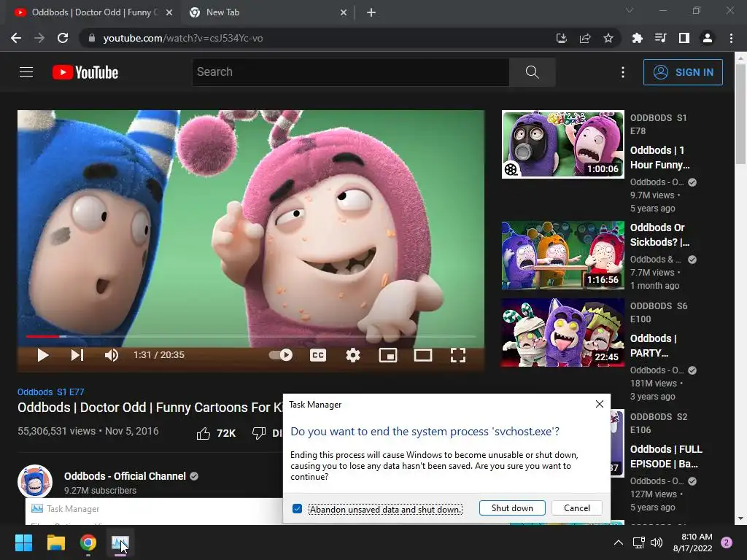This screenshot has height=560, width=747.
Task: Toggle autoplay switch in player
Action: pos(281,355)
